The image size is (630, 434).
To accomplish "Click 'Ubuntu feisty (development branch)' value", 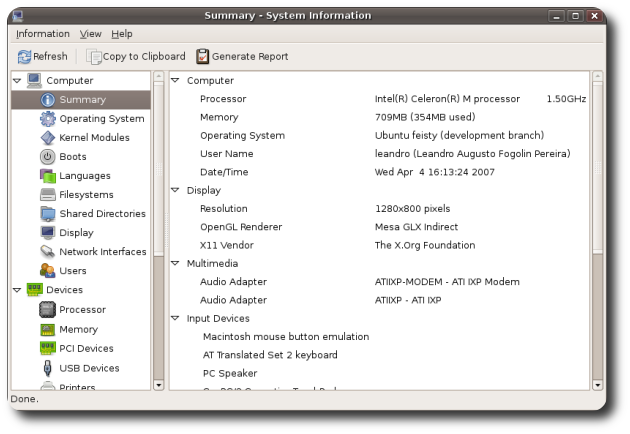I will 459,135.
